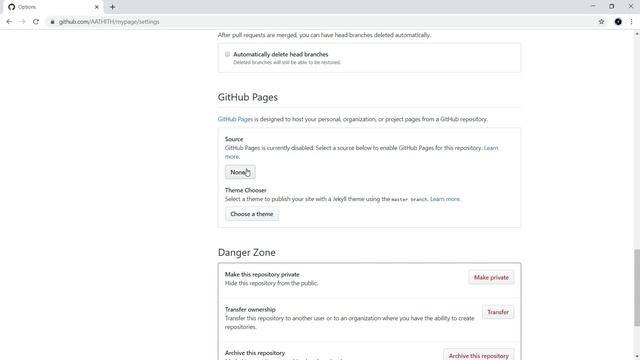Click Choose a theme button
This screenshot has height=360, width=640.
click(x=251, y=214)
